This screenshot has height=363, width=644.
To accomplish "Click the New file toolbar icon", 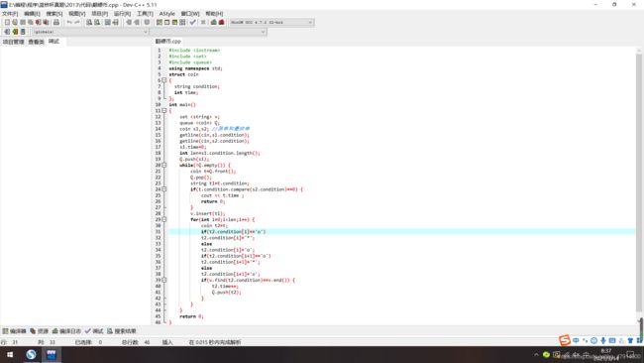I will (7, 22).
